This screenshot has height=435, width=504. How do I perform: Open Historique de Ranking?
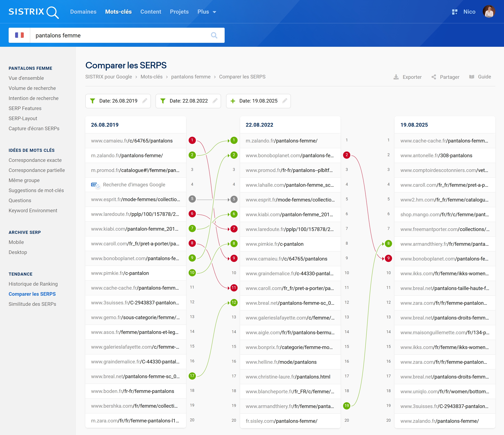33,284
